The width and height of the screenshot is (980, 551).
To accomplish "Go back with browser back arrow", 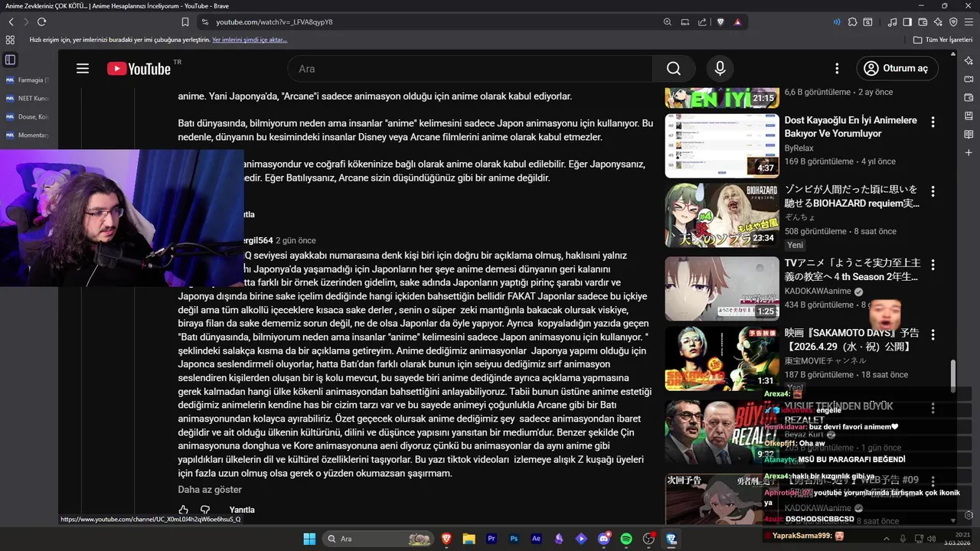I will click(11, 22).
